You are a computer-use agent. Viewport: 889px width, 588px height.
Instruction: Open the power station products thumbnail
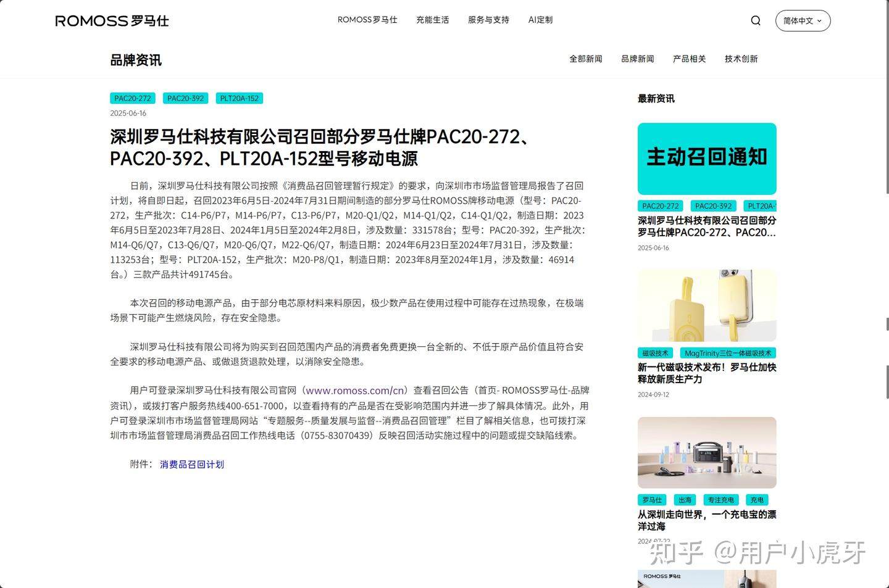click(x=707, y=453)
